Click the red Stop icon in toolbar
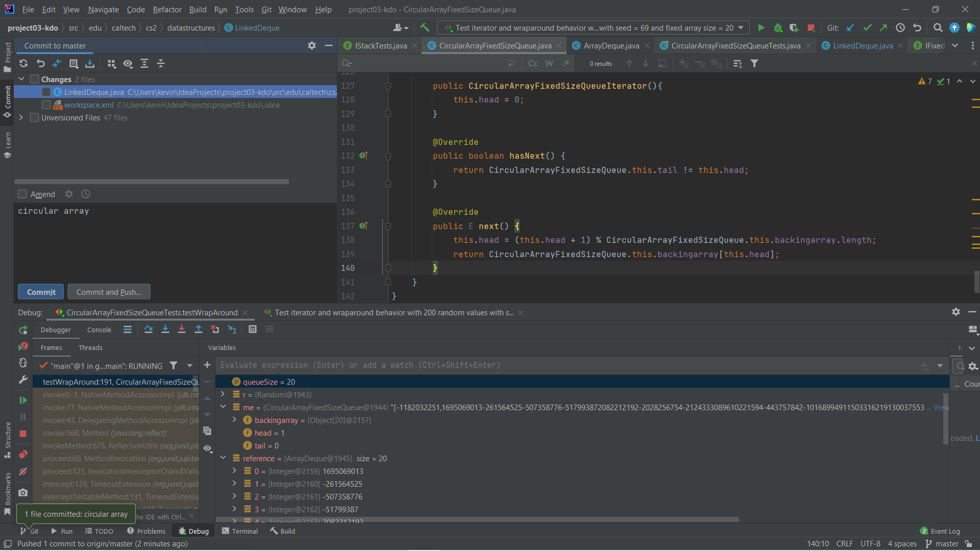Viewport: 980px width, 551px height. pyautogui.click(x=811, y=28)
